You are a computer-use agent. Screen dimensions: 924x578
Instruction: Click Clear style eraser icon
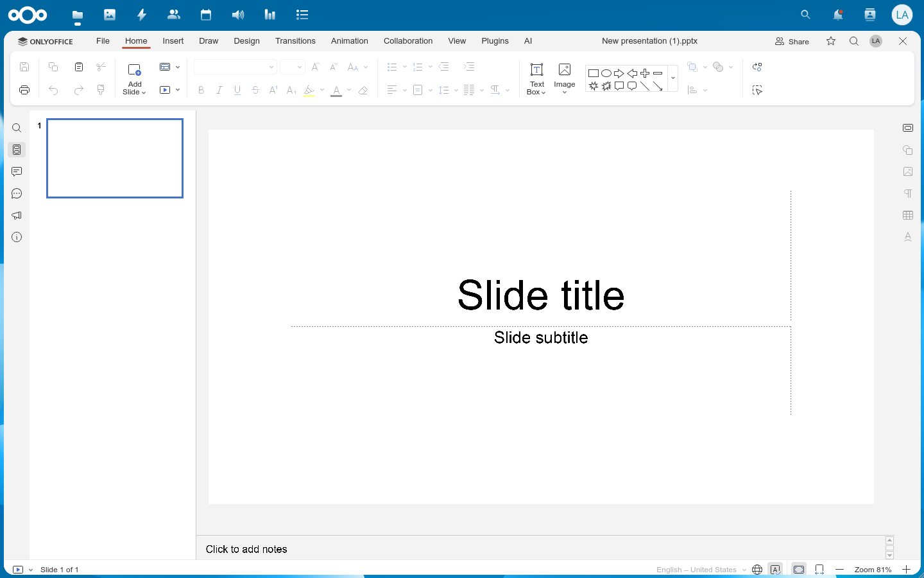point(363,90)
